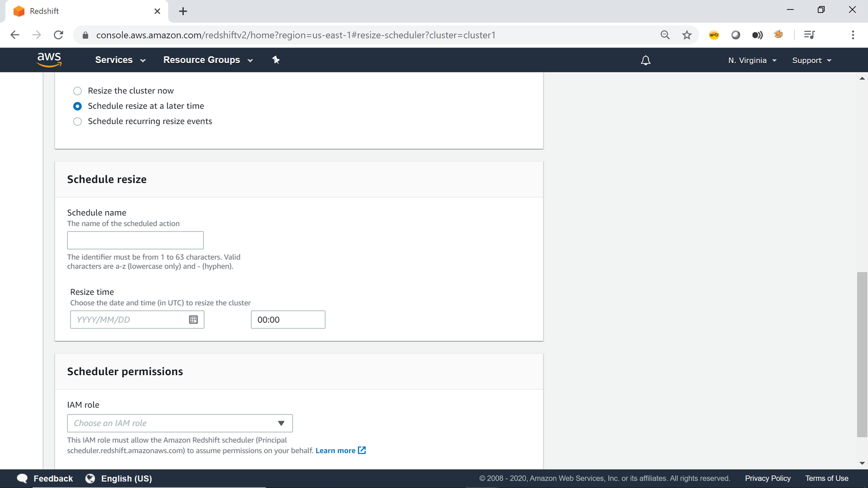Open the Services menu
Image resolution: width=868 pixels, height=488 pixels.
point(120,60)
